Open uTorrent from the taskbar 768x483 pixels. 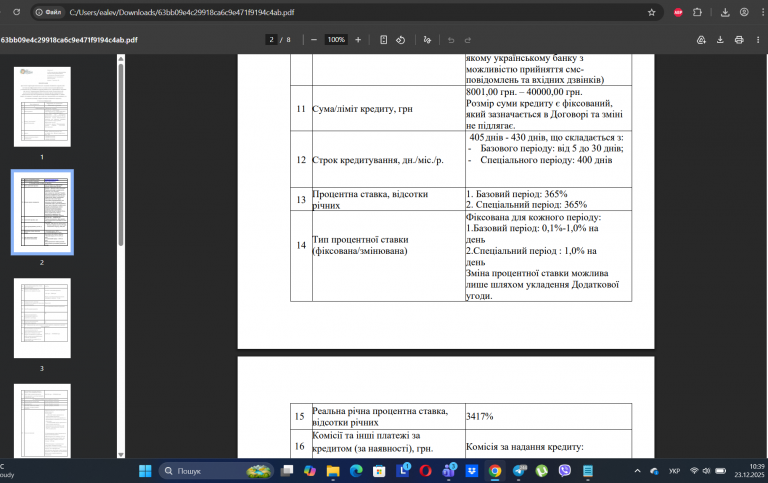pyautogui.click(x=541, y=471)
